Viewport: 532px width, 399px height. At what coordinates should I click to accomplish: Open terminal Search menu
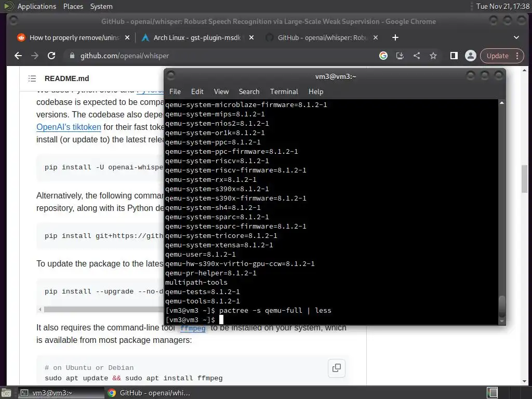[x=249, y=91]
